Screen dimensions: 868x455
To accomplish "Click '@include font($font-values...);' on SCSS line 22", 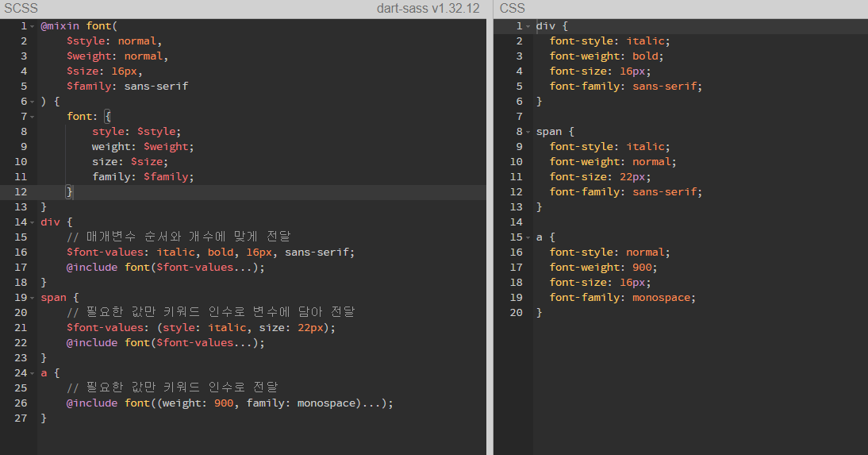I will pos(166,343).
